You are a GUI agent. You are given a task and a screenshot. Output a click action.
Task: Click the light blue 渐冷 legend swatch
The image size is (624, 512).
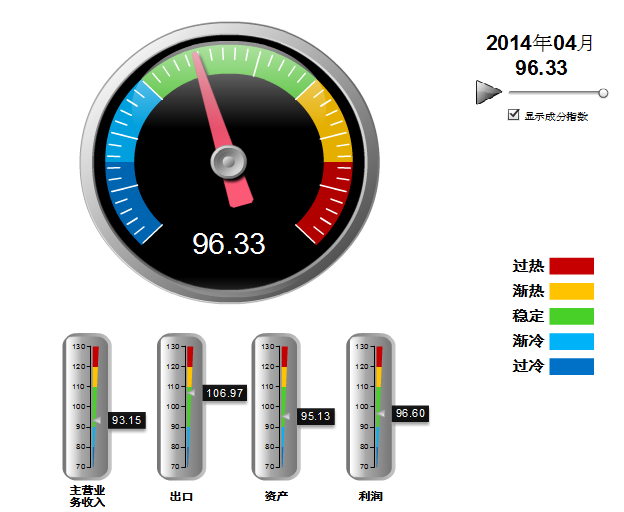pyautogui.click(x=571, y=341)
